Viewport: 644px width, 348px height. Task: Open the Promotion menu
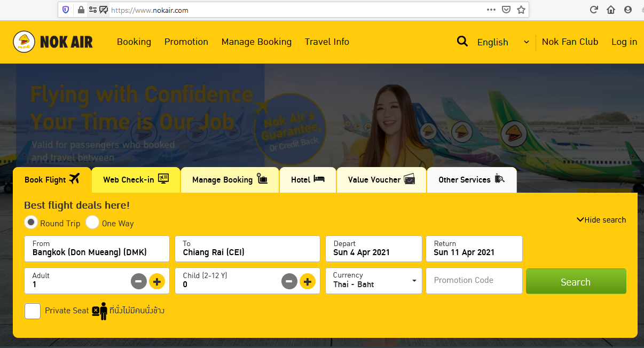tap(186, 42)
